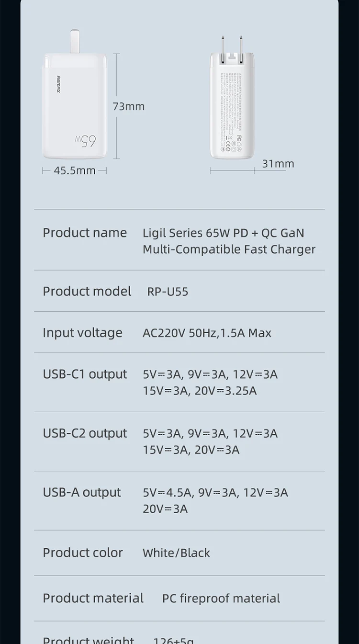The width and height of the screenshot is (359, 644).
Task: Click the Input voltage row label
Action: (x=82, y=333)
